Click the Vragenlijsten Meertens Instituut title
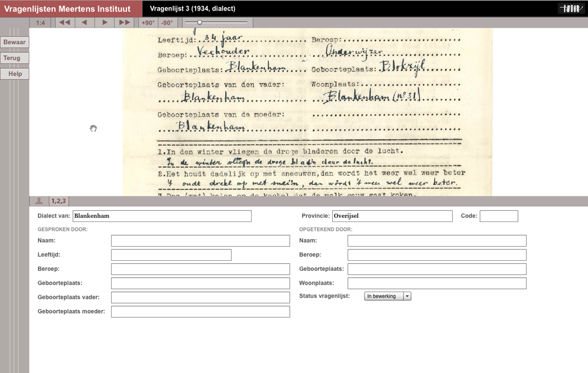The width and height of the screenshot is (588, 373). coord(68,9)
